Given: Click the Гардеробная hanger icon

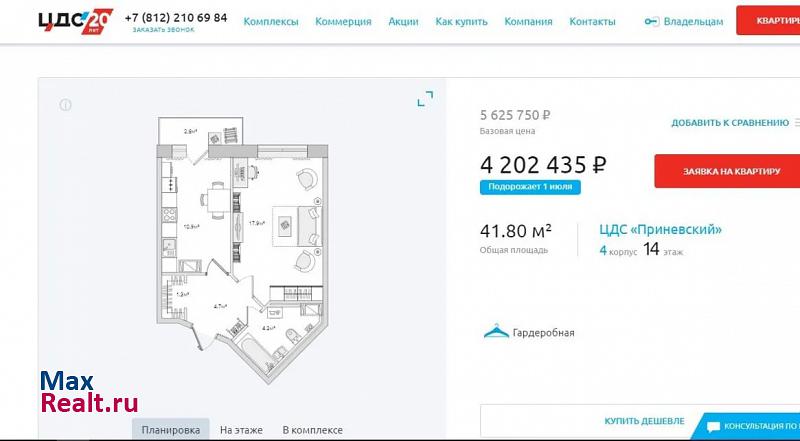Looking at the screenshot, I should point(495,332).
